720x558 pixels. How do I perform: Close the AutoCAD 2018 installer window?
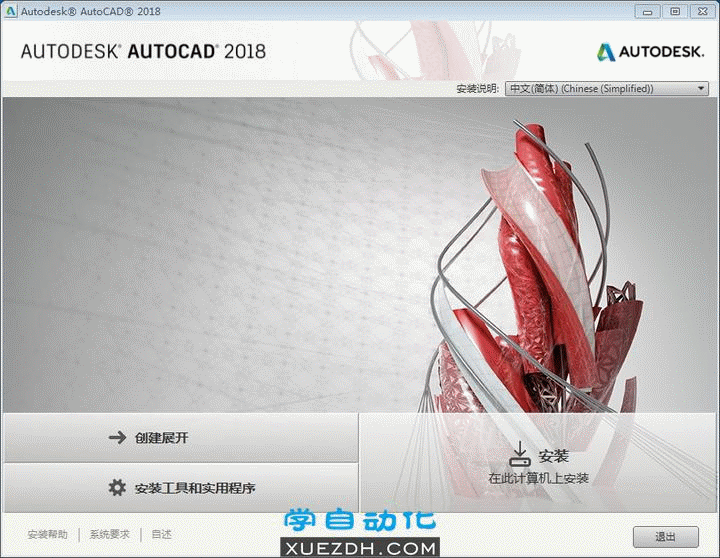703,11
